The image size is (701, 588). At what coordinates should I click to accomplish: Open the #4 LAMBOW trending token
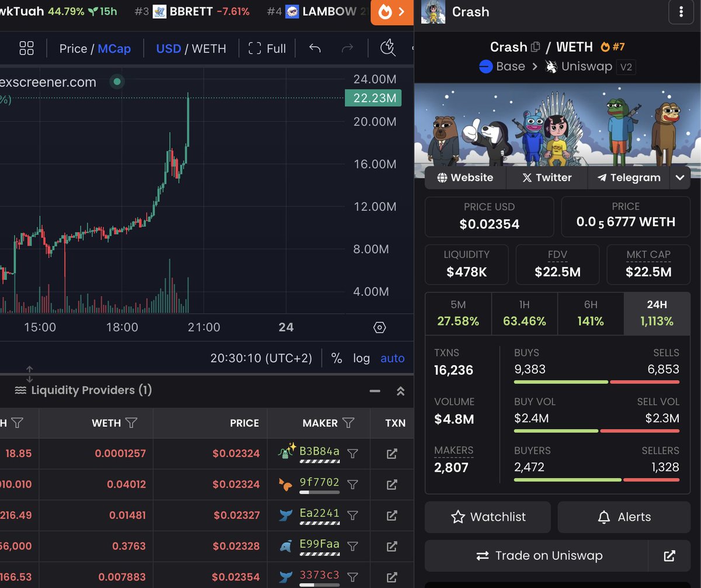click(318, 12)
